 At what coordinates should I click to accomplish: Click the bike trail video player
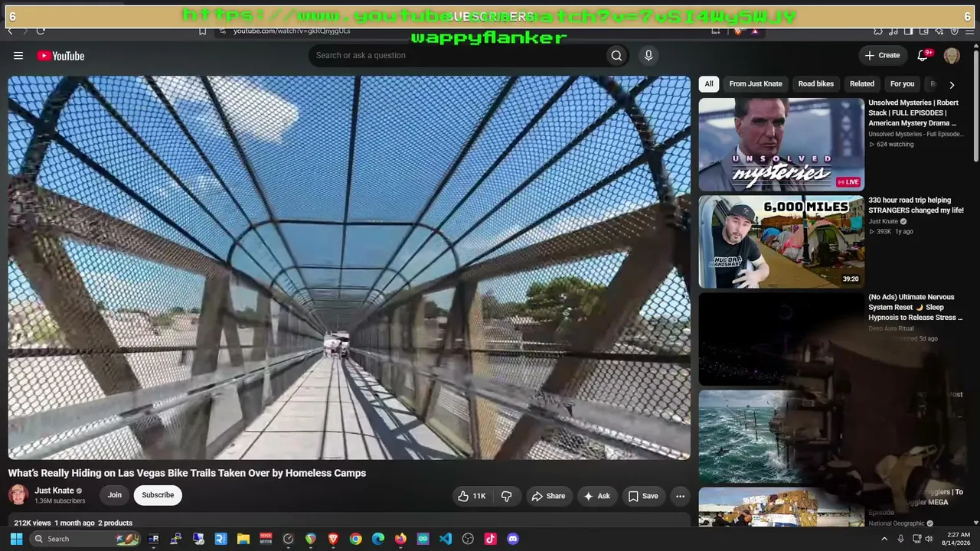(349, 268)
